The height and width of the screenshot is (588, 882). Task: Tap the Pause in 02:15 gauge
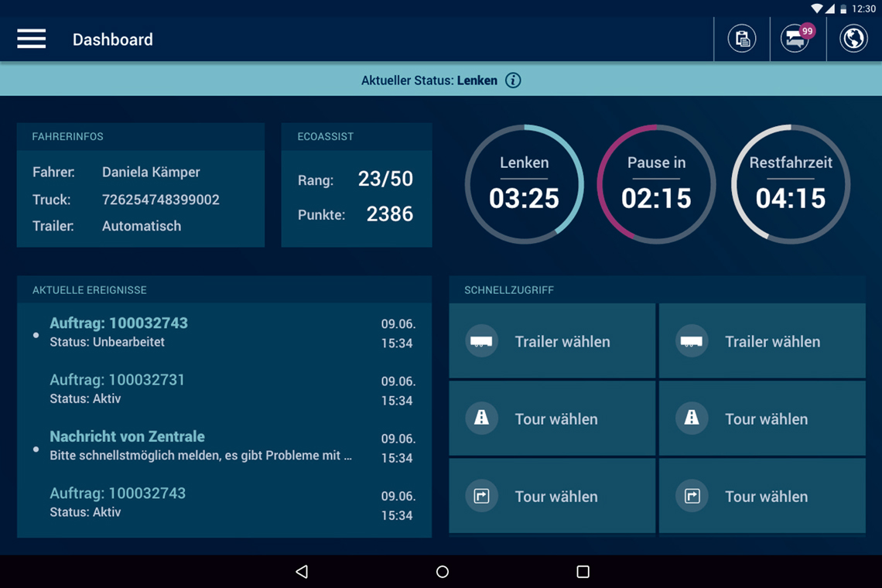pyautogui.click(x=656, y=184)
